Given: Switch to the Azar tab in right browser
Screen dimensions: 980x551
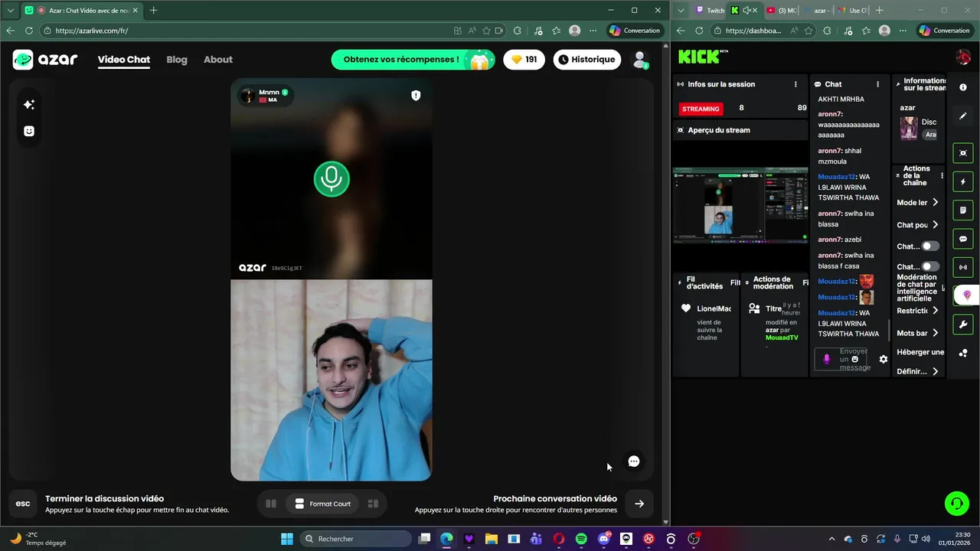Looking at the screenshot, I should click(x=818, y=10).
